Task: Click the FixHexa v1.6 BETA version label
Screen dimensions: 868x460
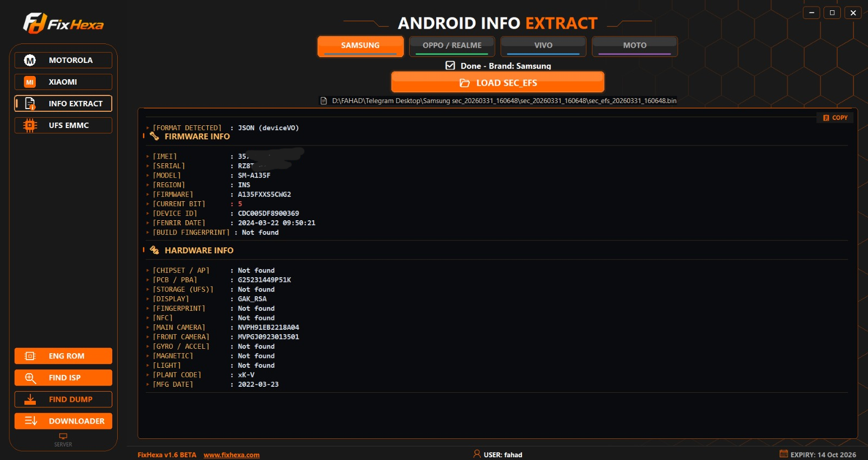Action: [167, 455]
